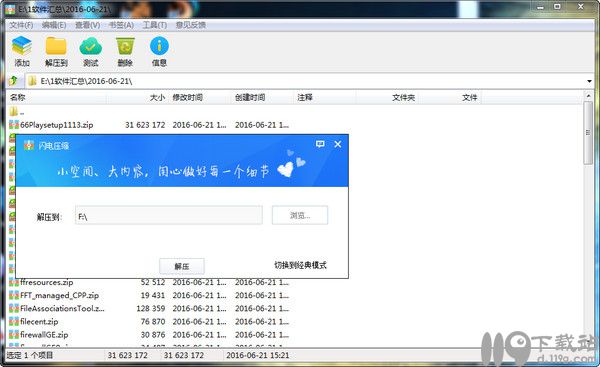Click the scrollbar up arrow
600x367 pixels.
coord(588,96)
